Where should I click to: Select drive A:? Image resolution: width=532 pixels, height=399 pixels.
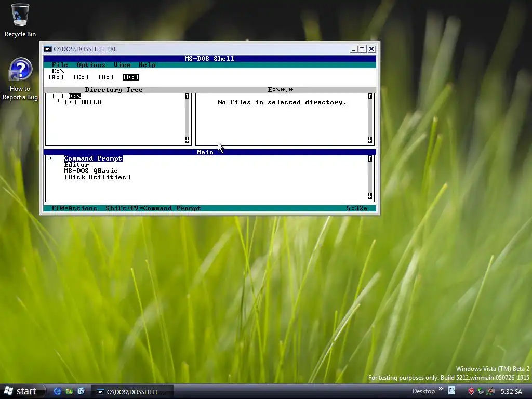[x=56, y=77]
